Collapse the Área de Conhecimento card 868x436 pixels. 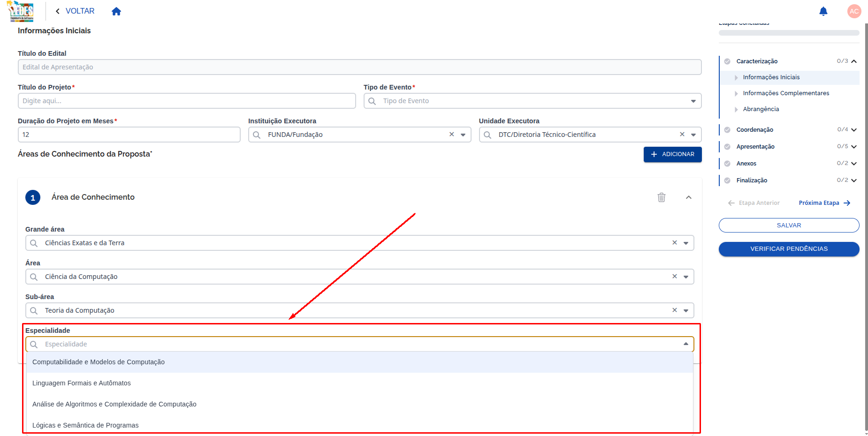click(x=689, y=197)
